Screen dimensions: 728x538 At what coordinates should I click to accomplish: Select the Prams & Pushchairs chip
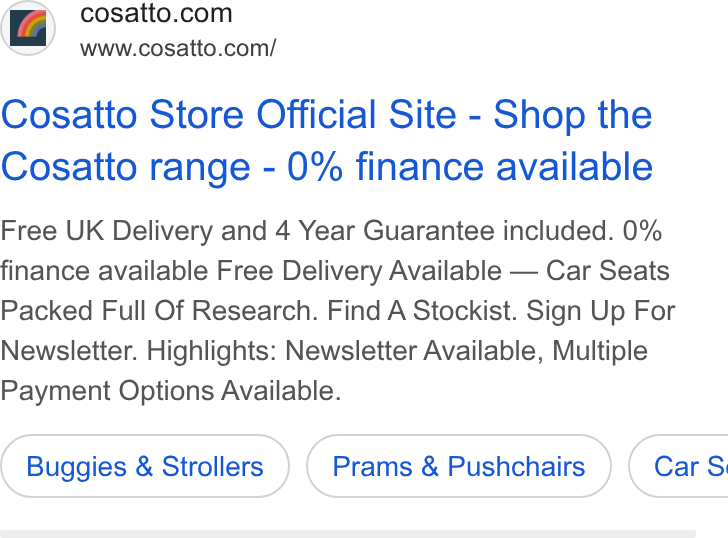459,466
